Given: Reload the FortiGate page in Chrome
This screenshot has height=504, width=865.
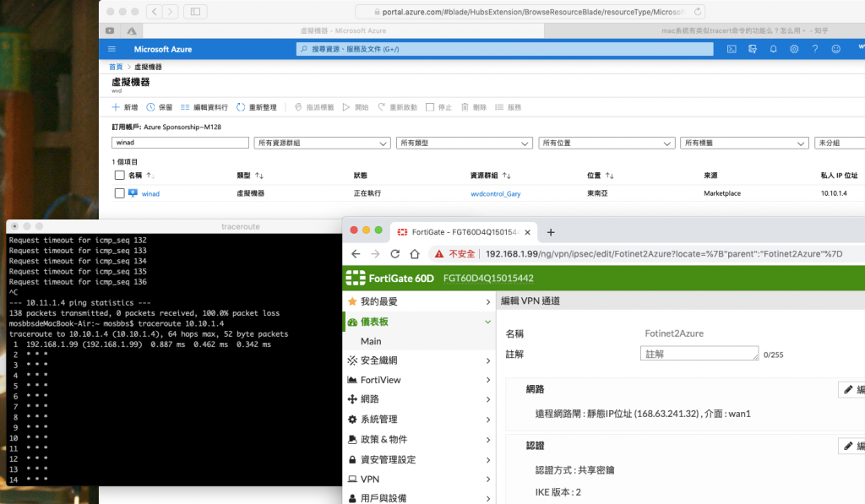Looking at the screenshot, I should [x=395, y=253].
